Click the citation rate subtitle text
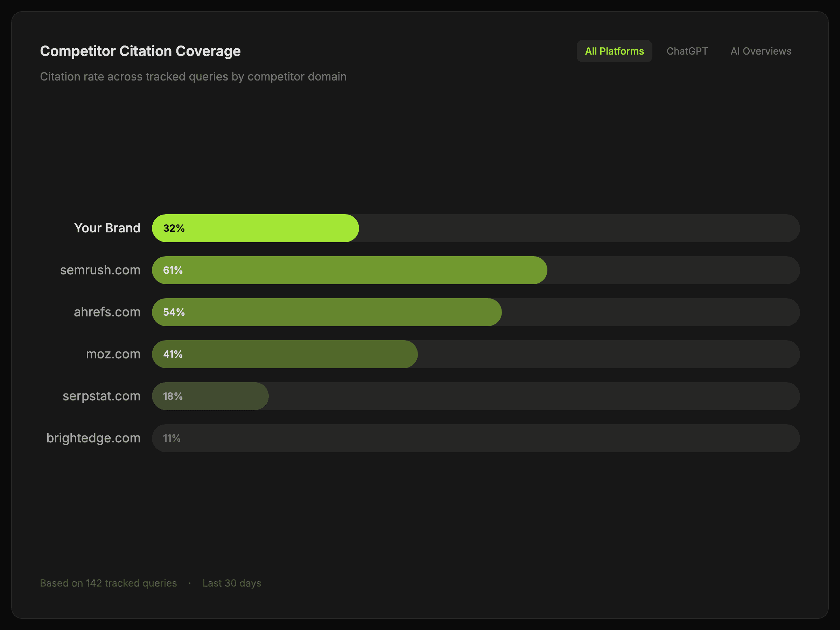 [x=193, y=77]
